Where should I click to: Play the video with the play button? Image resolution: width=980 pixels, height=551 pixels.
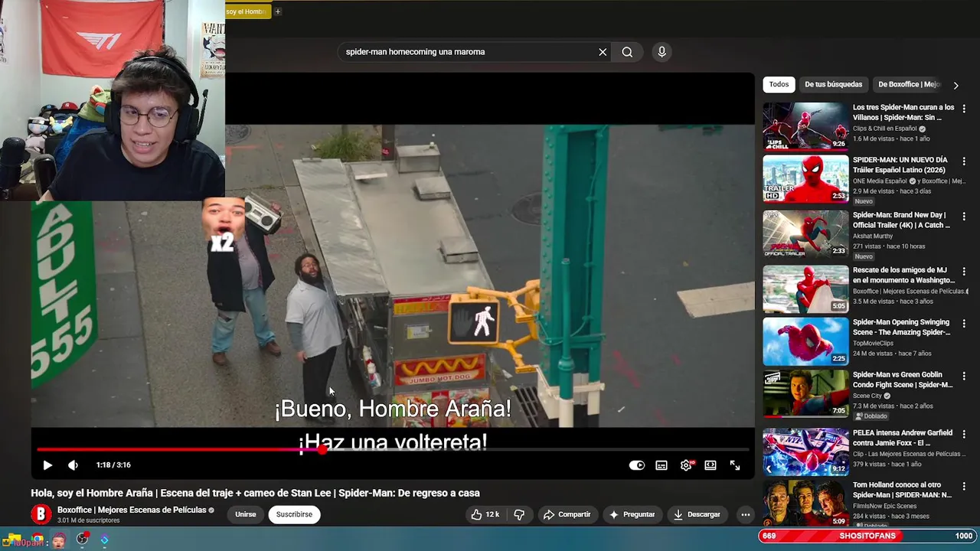(47, 465)
